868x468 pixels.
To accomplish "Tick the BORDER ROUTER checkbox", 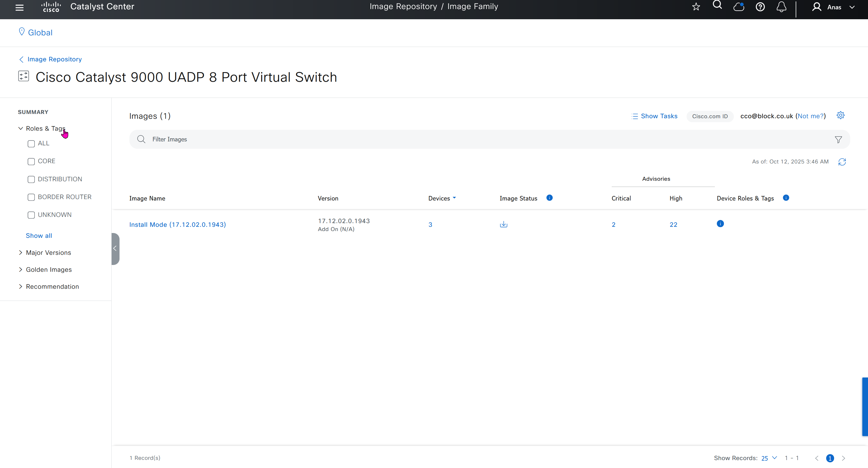I will (x=31, y=197).
